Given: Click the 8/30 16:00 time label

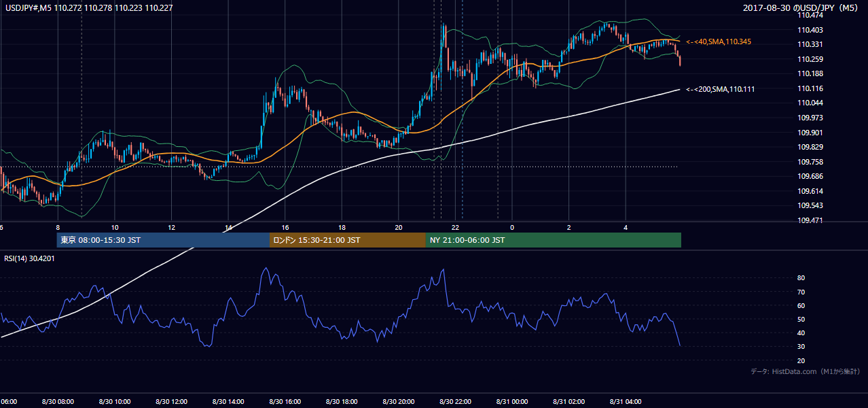Looking at the screenshot, I should point(285,402).
